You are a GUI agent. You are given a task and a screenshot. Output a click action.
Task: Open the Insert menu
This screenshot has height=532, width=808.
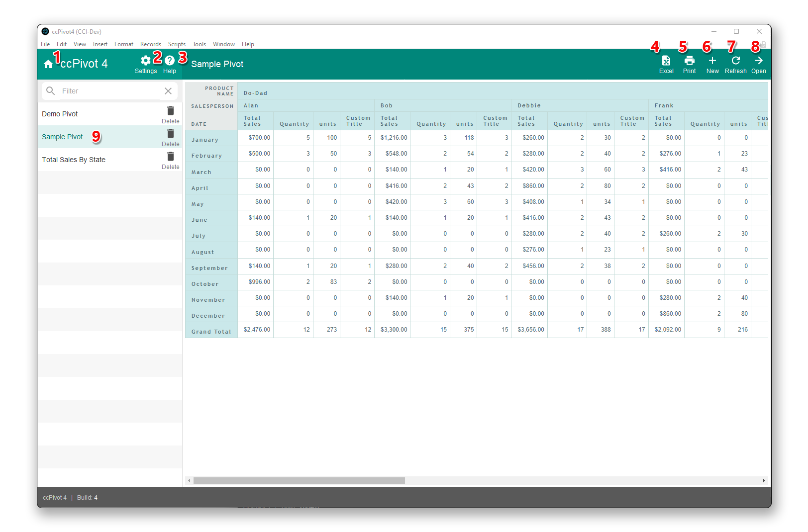(x=100, y=44)
